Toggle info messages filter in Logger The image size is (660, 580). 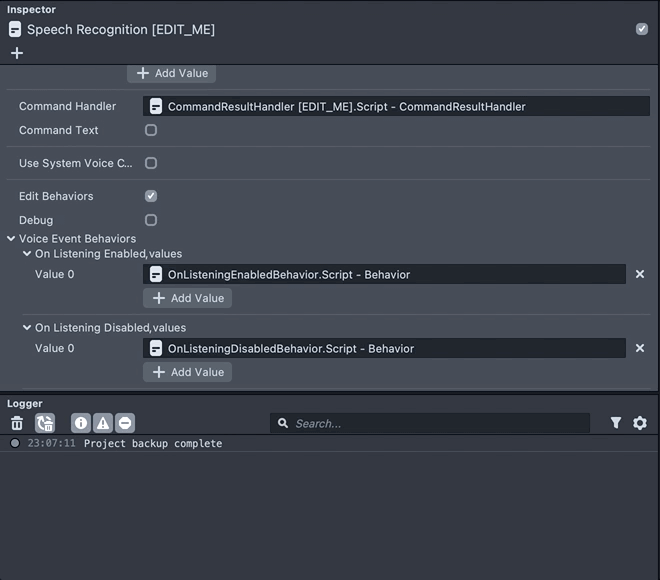[81, 423]
